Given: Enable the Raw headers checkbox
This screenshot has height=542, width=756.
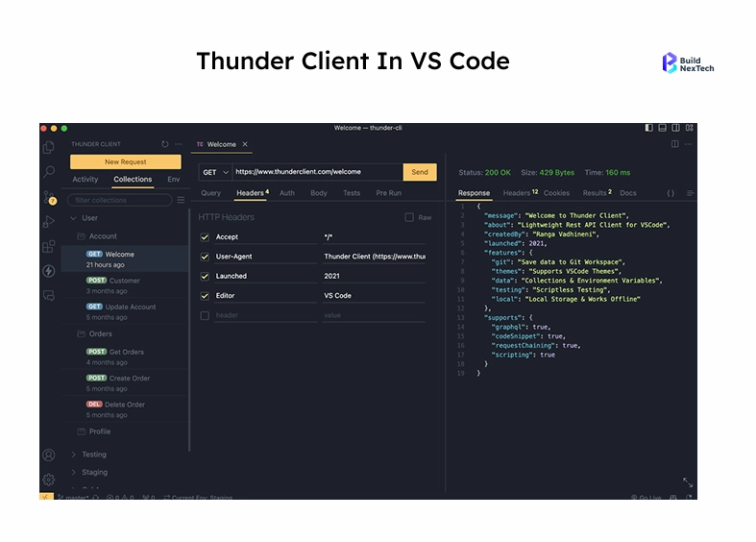Looking at the screenshot, I should point(409,217).
